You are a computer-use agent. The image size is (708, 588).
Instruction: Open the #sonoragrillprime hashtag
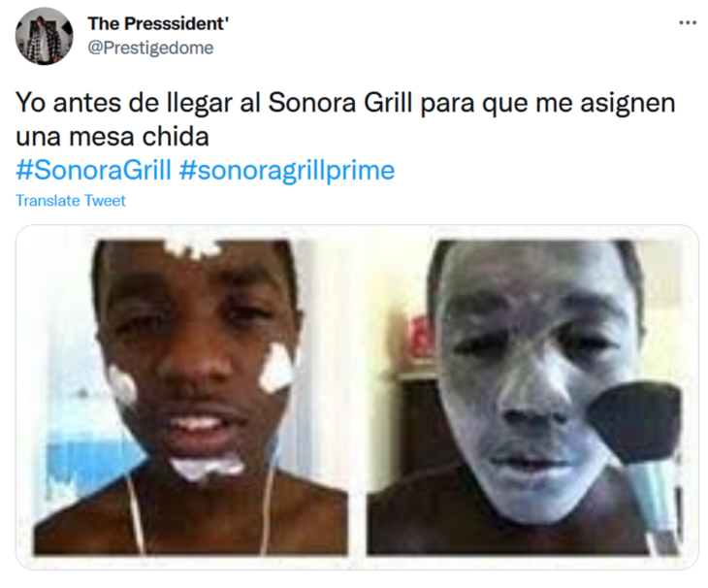click(x=287, y=170)
